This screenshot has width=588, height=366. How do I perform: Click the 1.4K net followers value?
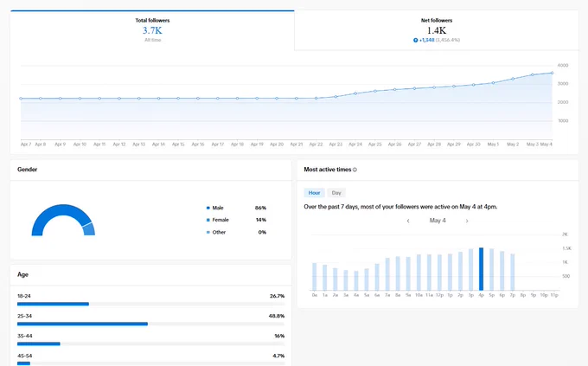[x=437, y=30]
